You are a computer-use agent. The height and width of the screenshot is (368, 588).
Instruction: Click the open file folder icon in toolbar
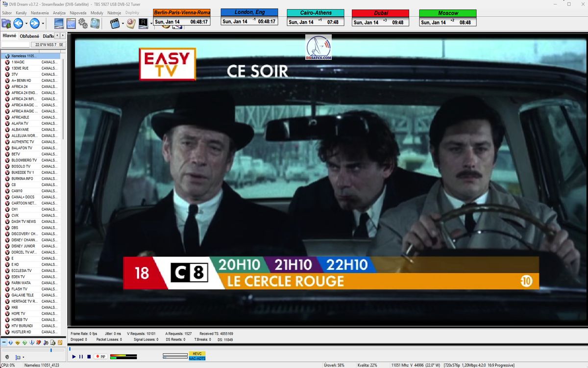tap(6, 23)
